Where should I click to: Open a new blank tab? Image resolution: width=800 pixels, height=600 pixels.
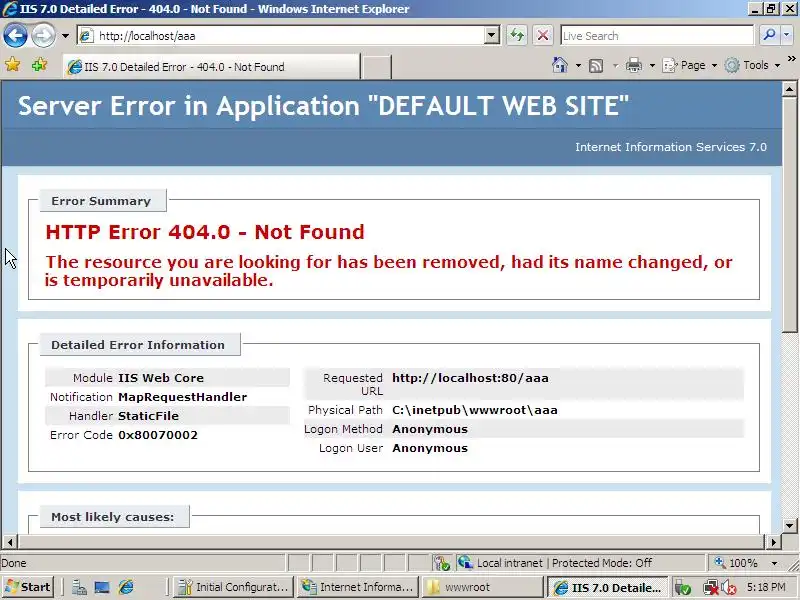tap(377, 67)
